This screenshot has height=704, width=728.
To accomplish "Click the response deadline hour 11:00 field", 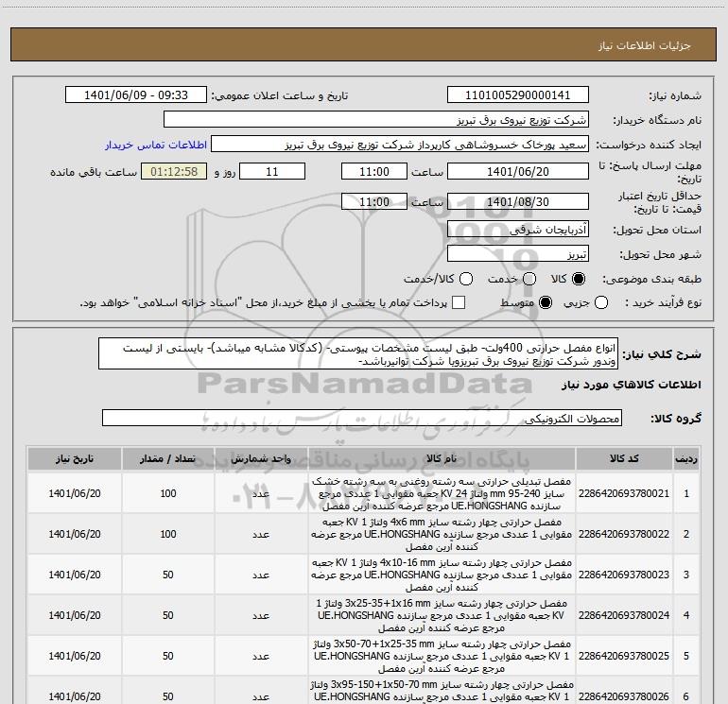I will pyautogui.click(x=374, y=171).
